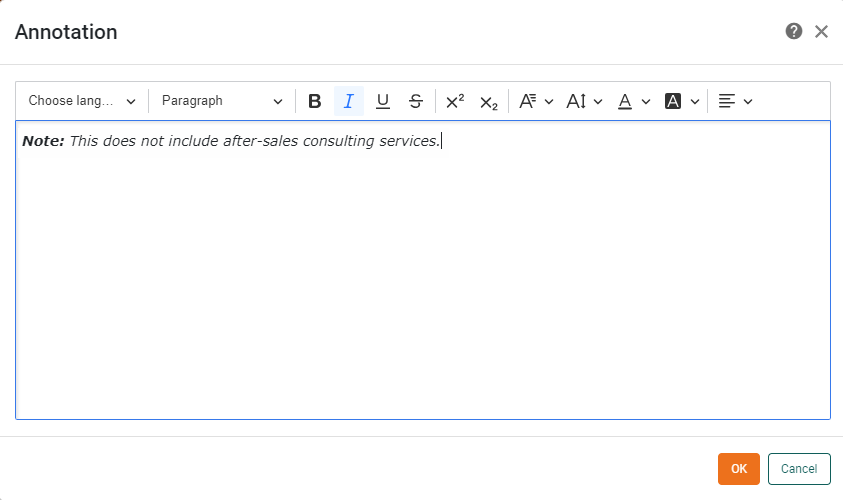This screenshot has width=843, height=500.
Task: Click the bold word "Note:" in the editor
Action: coord(43,141)
